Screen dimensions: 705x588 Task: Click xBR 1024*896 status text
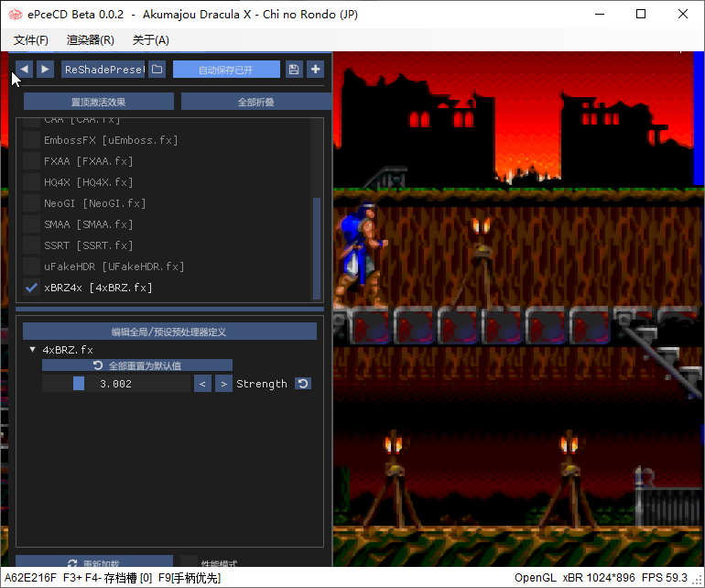coord(599,578)
